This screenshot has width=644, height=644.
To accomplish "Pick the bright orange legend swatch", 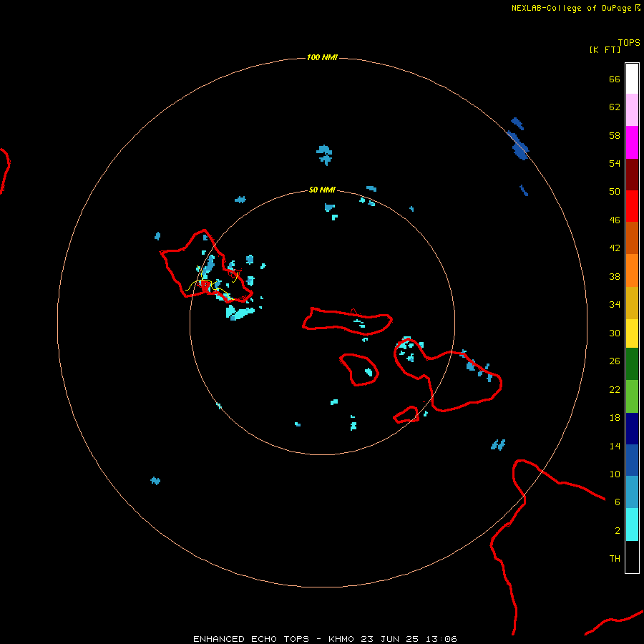I will 632,270.
